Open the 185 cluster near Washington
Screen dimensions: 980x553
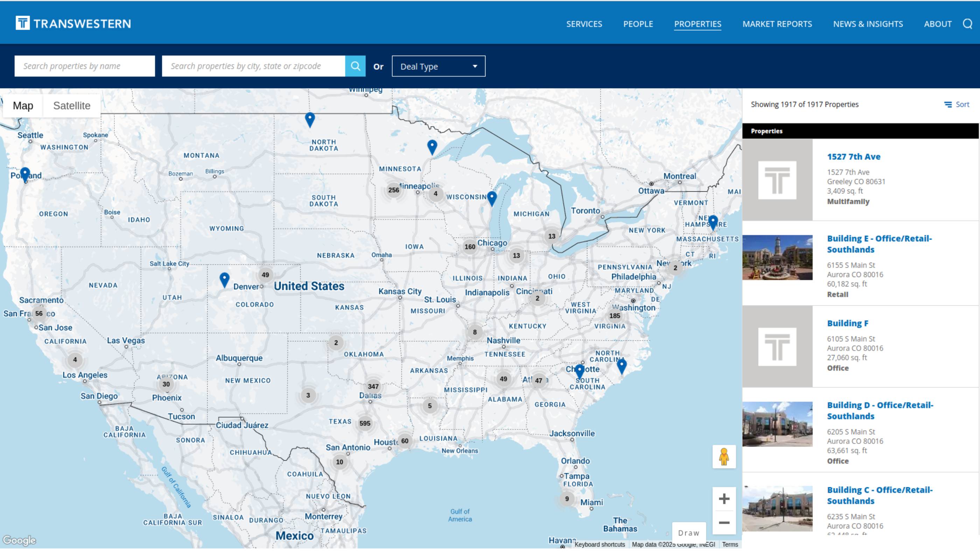[615, 316]
